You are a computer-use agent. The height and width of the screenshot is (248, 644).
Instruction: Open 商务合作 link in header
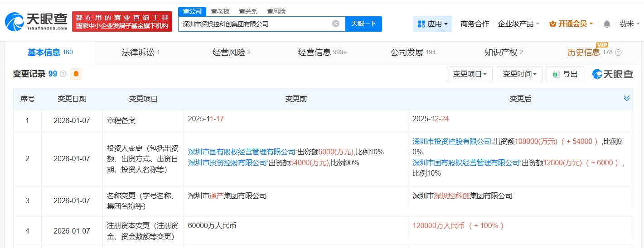(x=475, y=24)
